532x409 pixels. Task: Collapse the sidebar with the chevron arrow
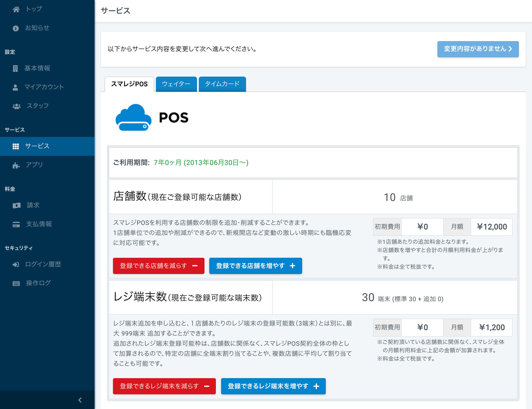(80, 400)
